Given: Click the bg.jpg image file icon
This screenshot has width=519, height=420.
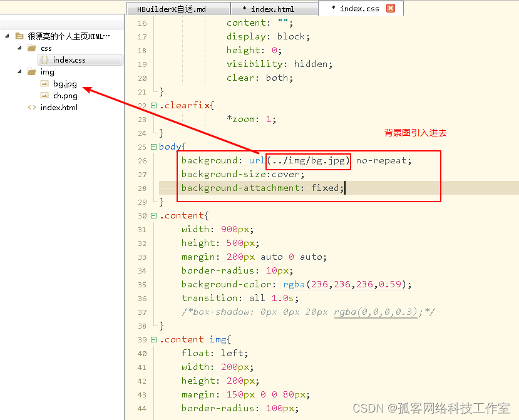Looking at the screenshot, I should click(44, 83).
